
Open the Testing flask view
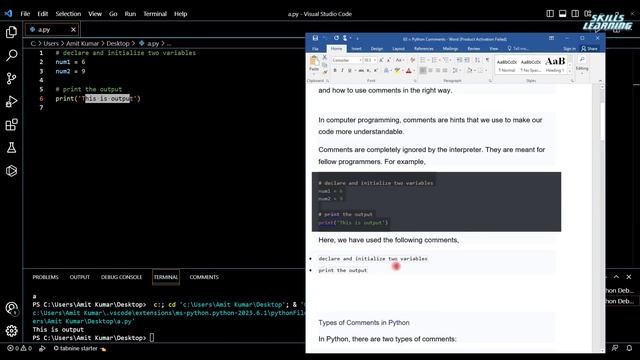pyautogui.click(x=11, y=147)
